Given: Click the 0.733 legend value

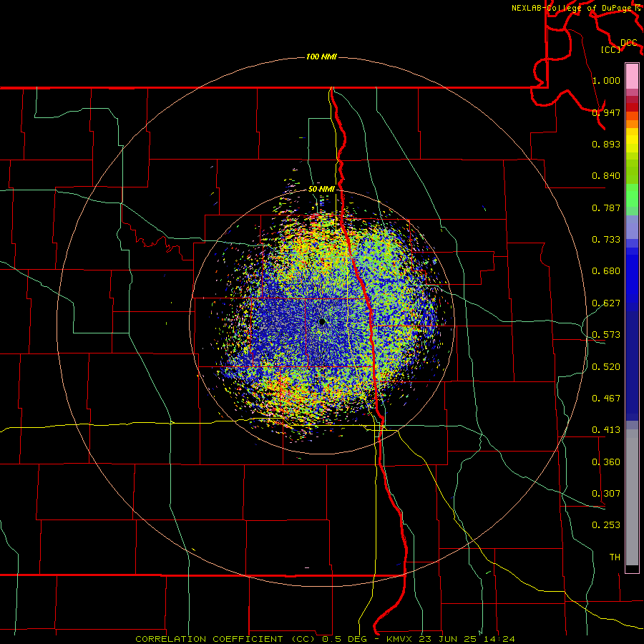Looking at the screenshot, I should coord(606,240).
